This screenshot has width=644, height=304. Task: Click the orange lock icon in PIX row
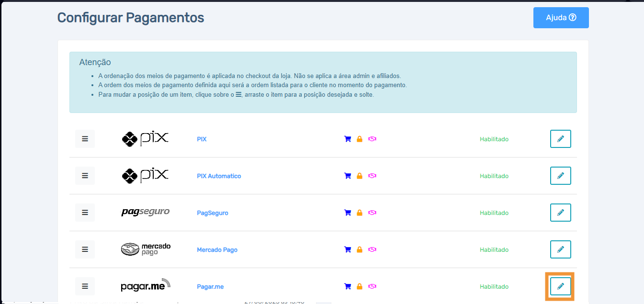[x=360, y=139]
